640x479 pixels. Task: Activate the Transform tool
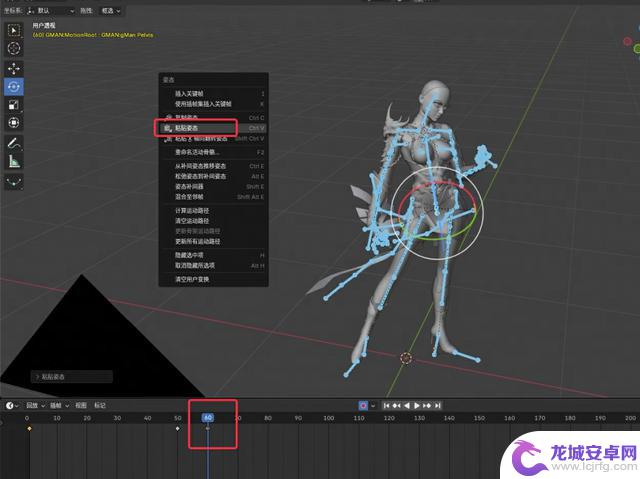click(x=14, y=122)
